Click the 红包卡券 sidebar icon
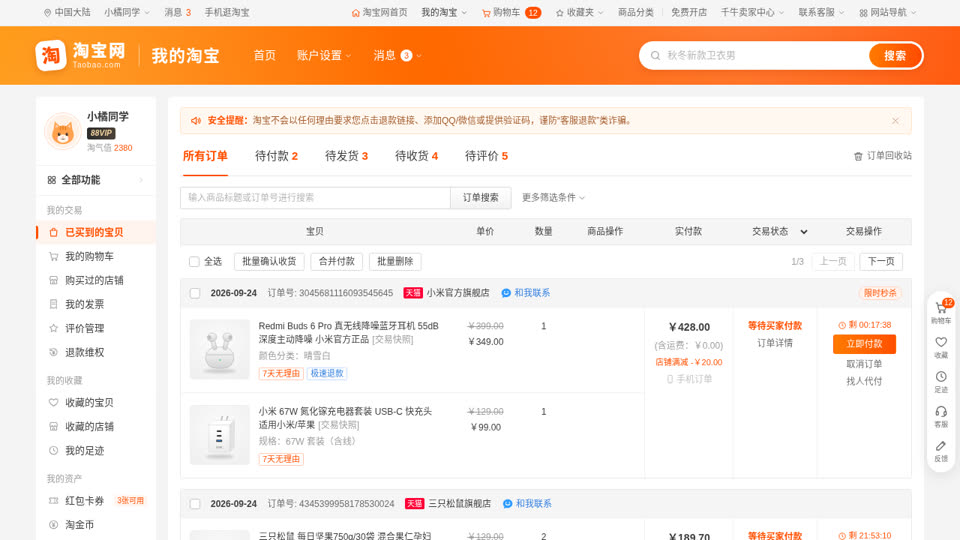 coord(53,501)
